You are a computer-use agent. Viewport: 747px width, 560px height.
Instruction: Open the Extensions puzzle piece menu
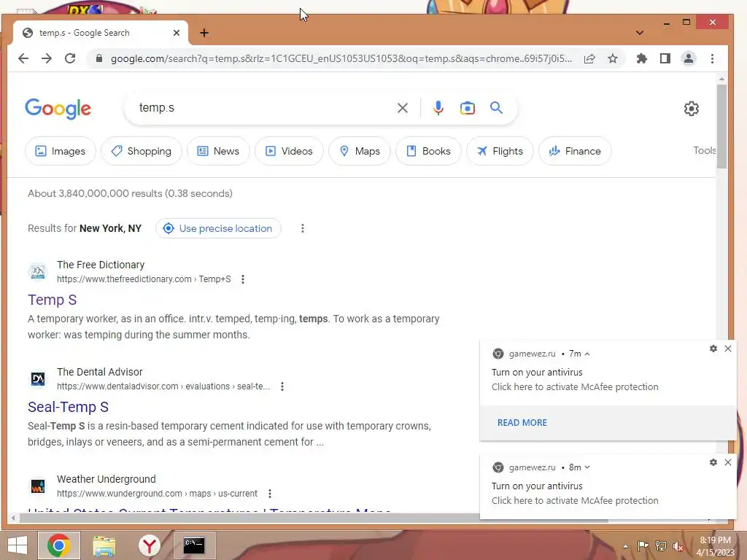click(x=642, y=58)
